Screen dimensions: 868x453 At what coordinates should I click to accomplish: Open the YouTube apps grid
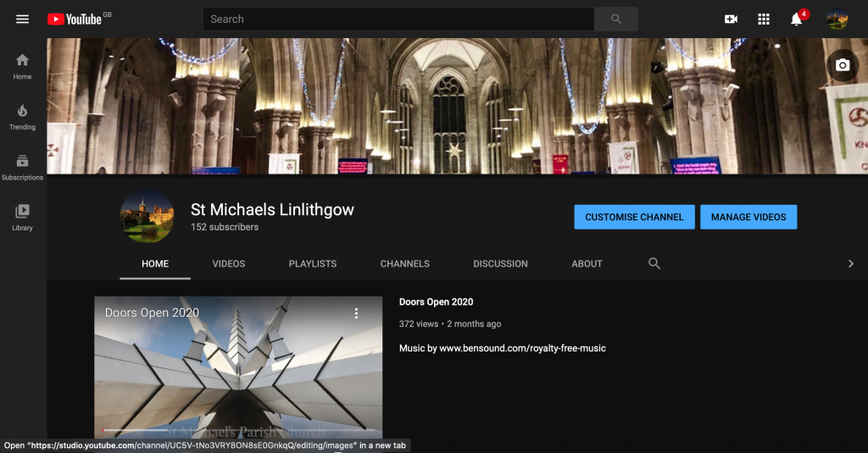(764, 19)
